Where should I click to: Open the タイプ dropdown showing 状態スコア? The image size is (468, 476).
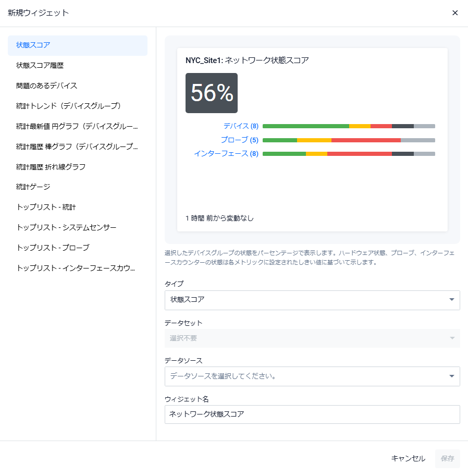(x=312, y=300)
